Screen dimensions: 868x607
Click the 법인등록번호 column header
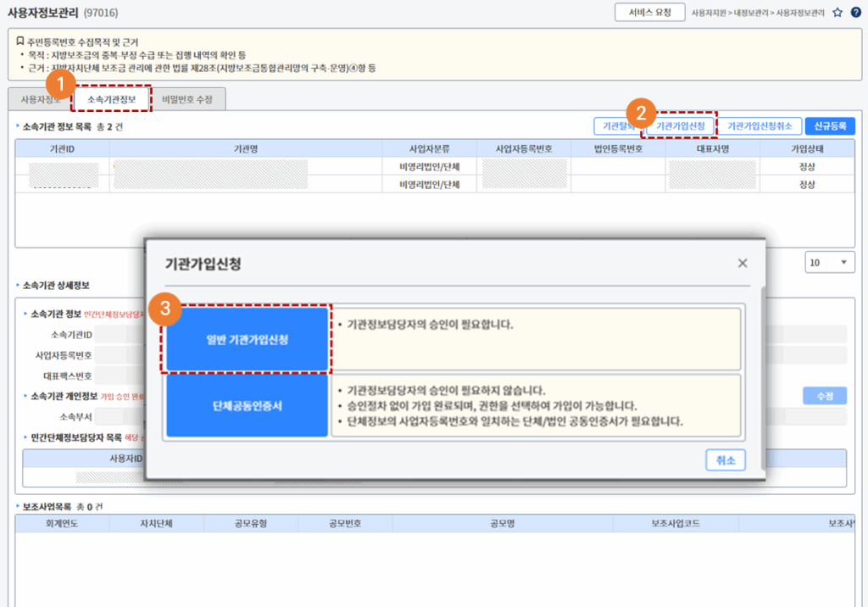618,149
